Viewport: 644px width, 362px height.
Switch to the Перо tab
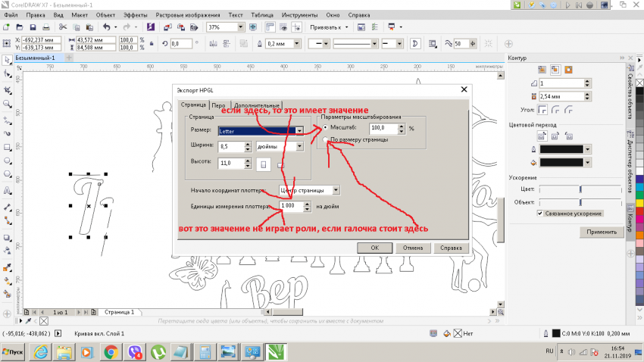218,105
